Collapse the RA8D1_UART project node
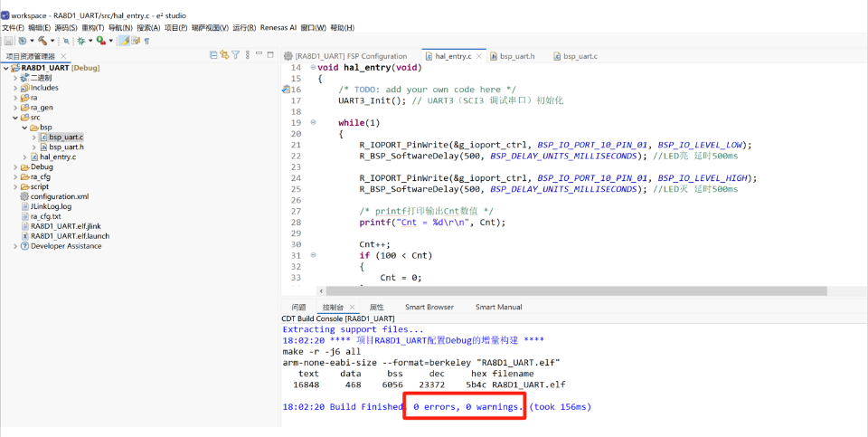868x437 pixels. [5, 68]
